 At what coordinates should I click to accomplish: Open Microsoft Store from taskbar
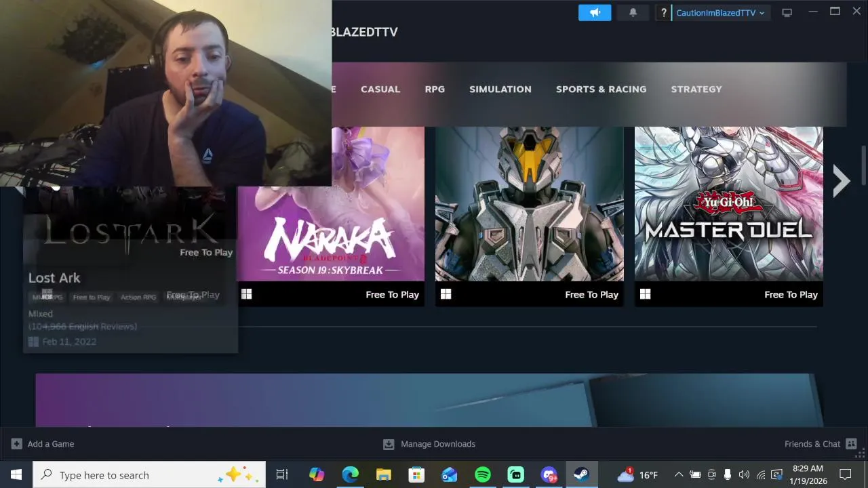point(416,474)
